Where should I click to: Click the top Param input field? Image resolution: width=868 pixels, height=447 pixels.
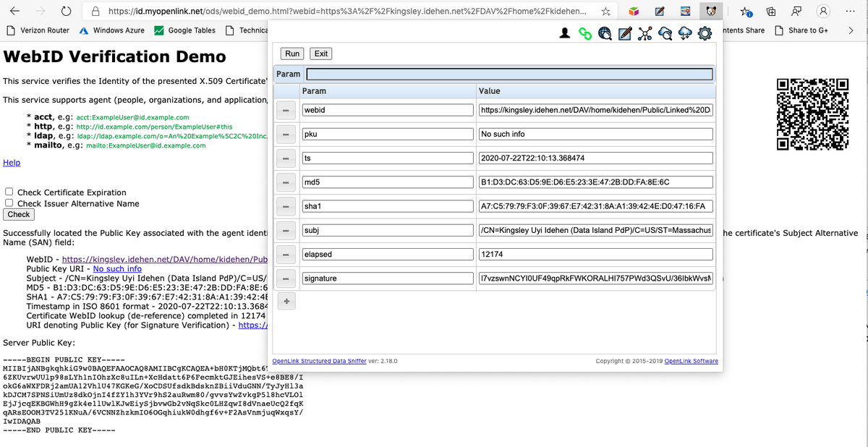coord(510,74)
